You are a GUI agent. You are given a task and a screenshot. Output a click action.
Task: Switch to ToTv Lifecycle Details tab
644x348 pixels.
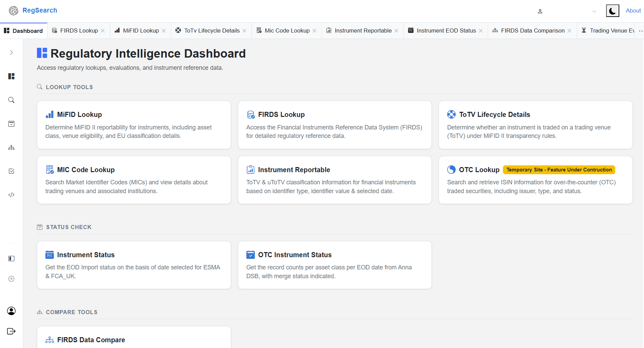coord(208,30)
